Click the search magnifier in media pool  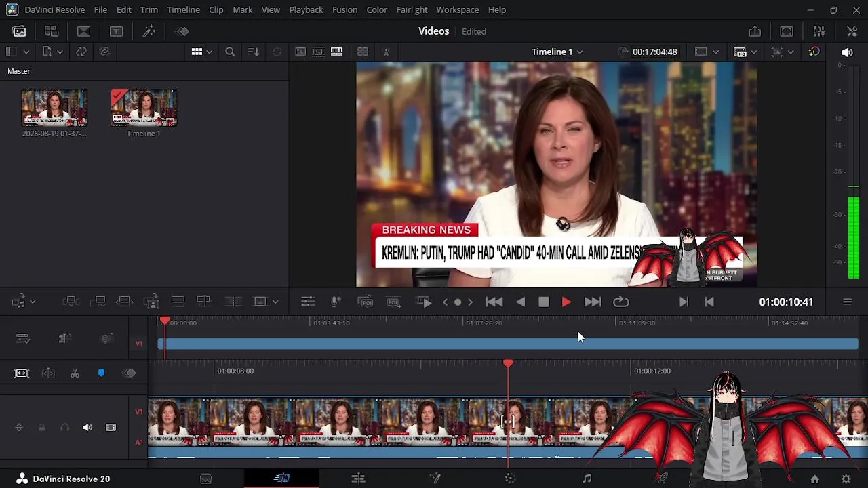(230, 52)
